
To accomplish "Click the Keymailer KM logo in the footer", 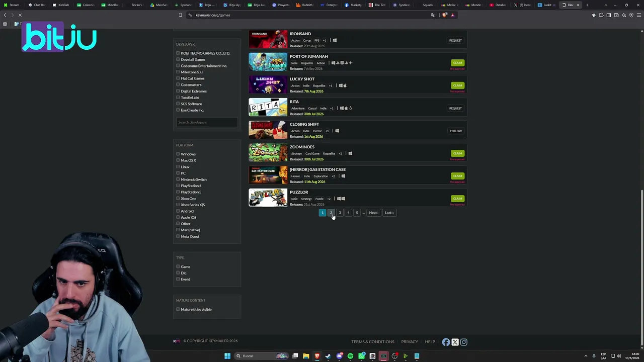I will pyautogui.click(x=176, y=341).
